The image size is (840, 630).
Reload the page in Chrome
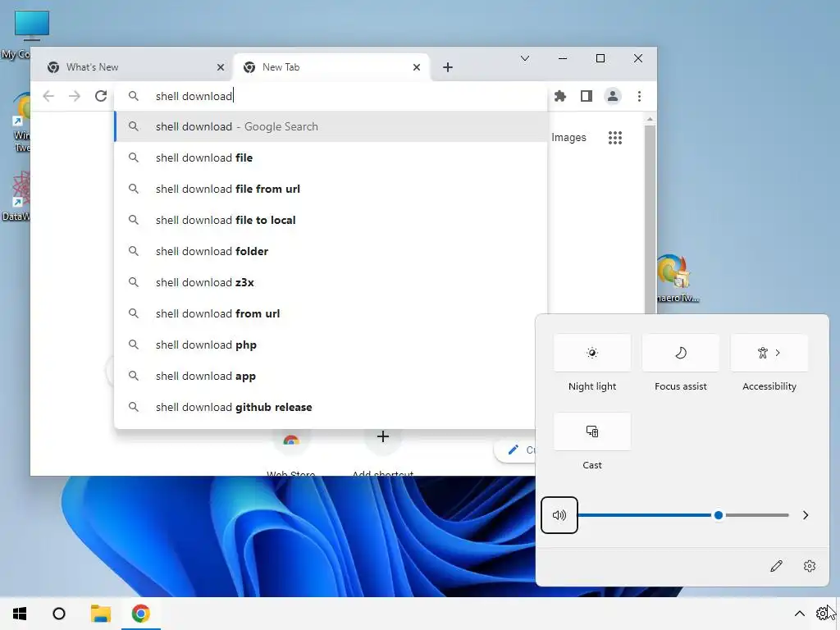(x=101, y=96)
